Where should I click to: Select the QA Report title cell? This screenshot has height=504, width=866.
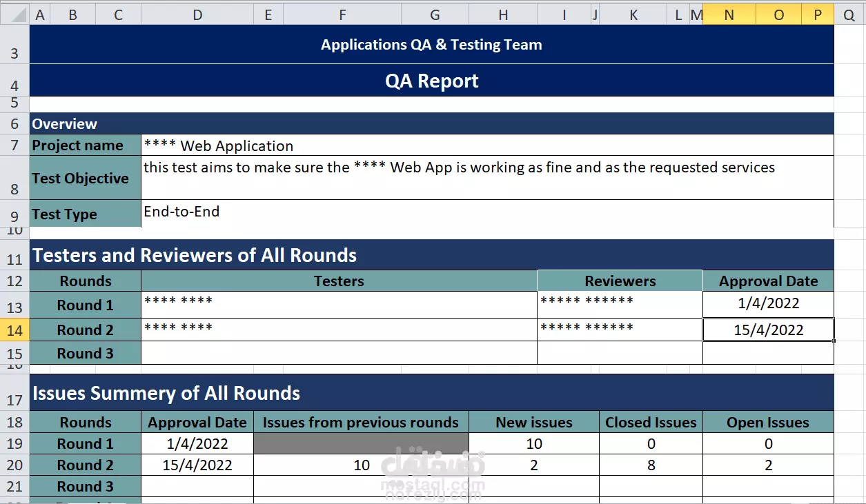coord(432,81)
